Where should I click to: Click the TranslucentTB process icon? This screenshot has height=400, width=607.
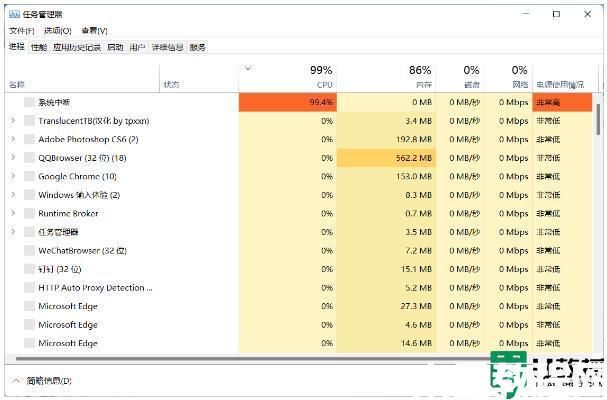coord(29,121)
